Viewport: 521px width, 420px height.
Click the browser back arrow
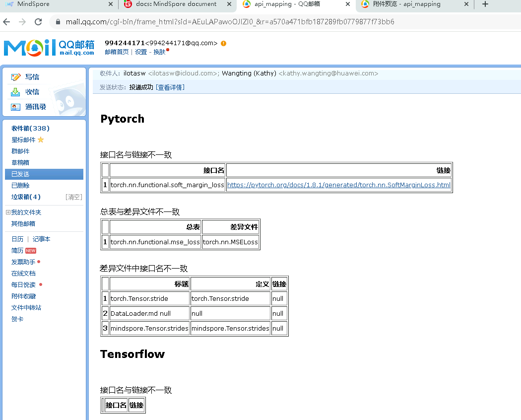click(x=6, y=22)
